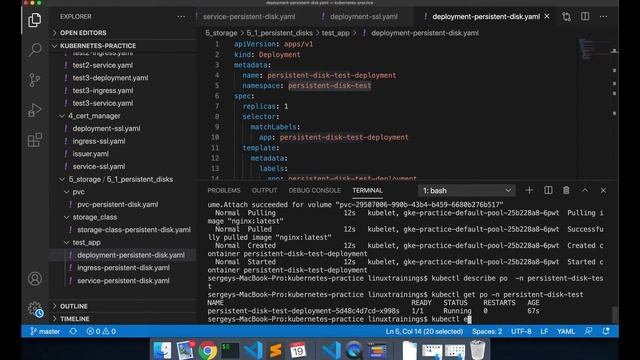Change the YAML language mode

[566, 331]
